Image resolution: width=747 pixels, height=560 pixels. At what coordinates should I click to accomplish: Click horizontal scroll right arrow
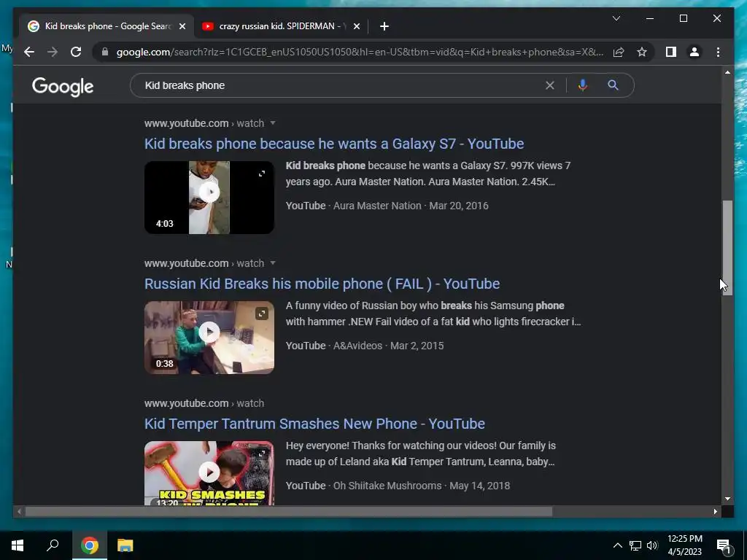tap(715, 511)
